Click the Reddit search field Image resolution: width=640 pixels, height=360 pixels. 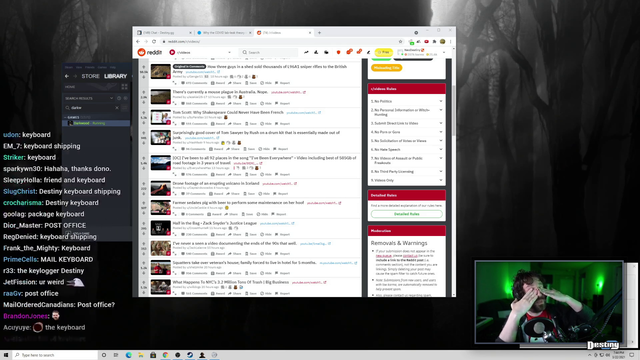pyautogui.click(x=269, y=52)
